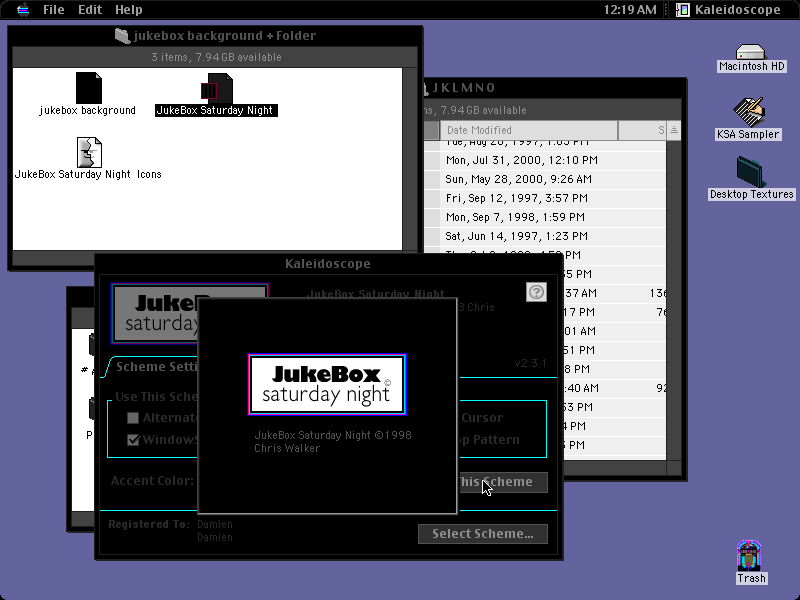Screen dimensions: 800x600
Task: Click the 12:19 AM menu bar clock
Action: [x=630, y=10]
